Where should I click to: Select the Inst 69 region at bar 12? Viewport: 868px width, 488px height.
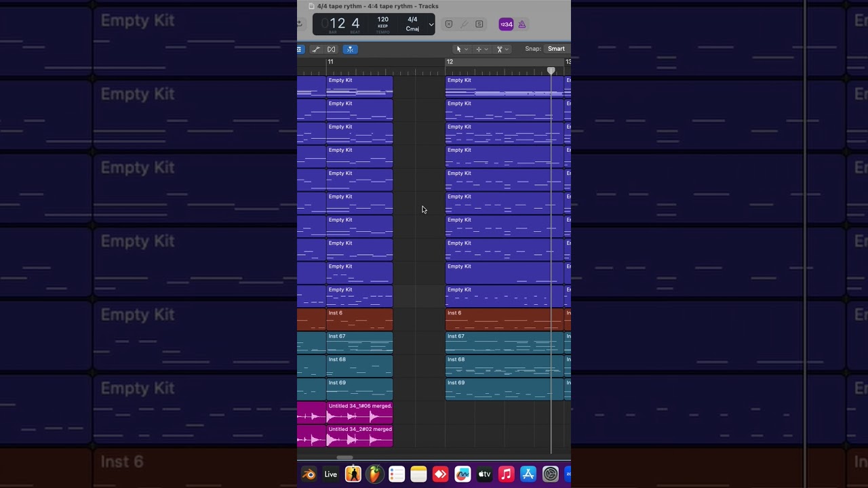(x=504, y=389)
